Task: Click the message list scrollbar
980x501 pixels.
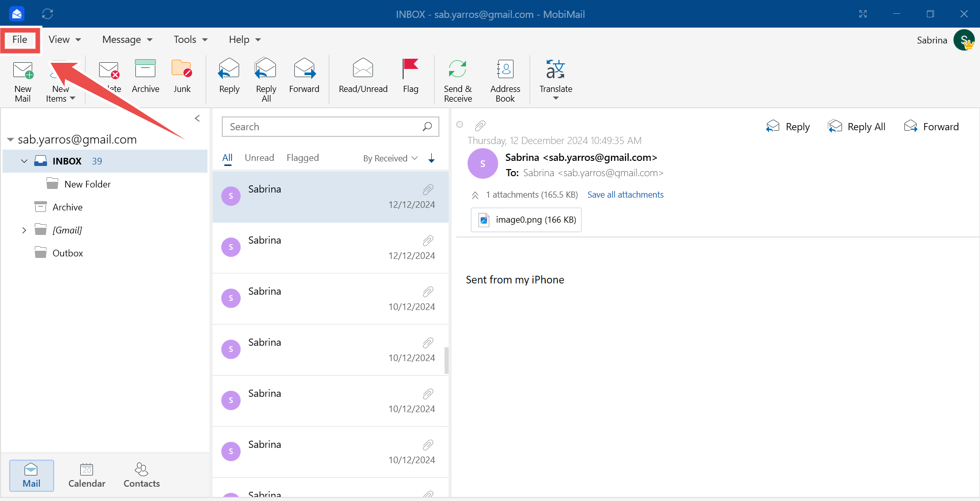Action: tap(447, 361)
